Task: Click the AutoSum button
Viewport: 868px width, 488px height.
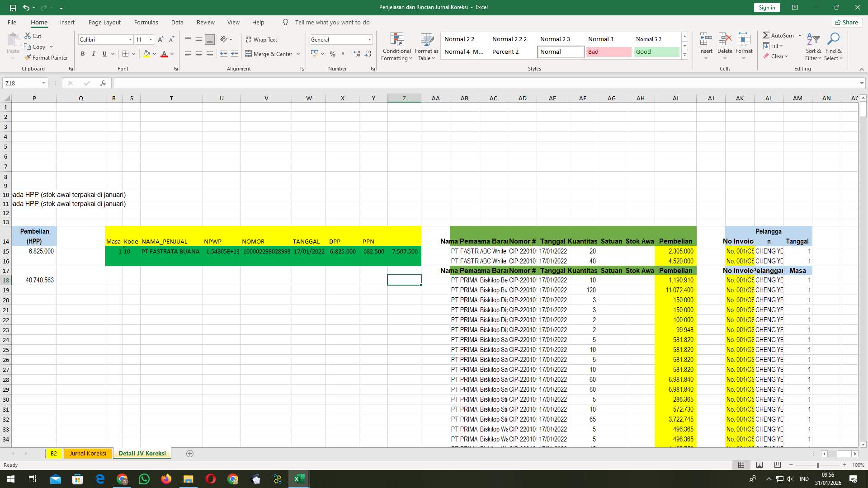Action: tap(778, 35)
